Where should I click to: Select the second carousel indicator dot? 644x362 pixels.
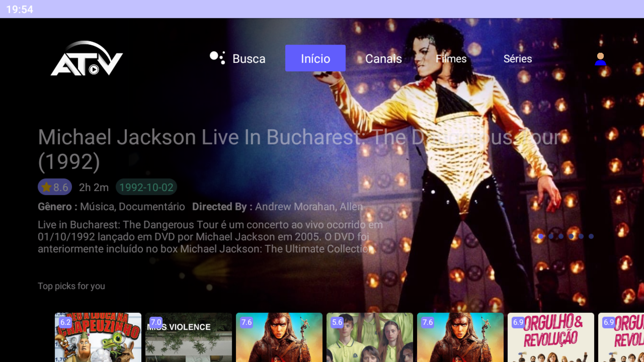(x=551, y=236)
